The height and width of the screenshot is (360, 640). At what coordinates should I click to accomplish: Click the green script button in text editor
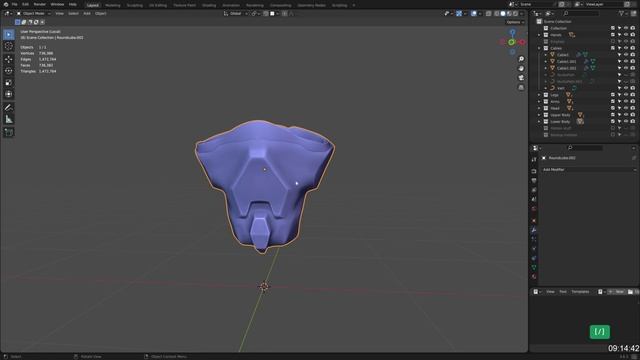point(600,332)
